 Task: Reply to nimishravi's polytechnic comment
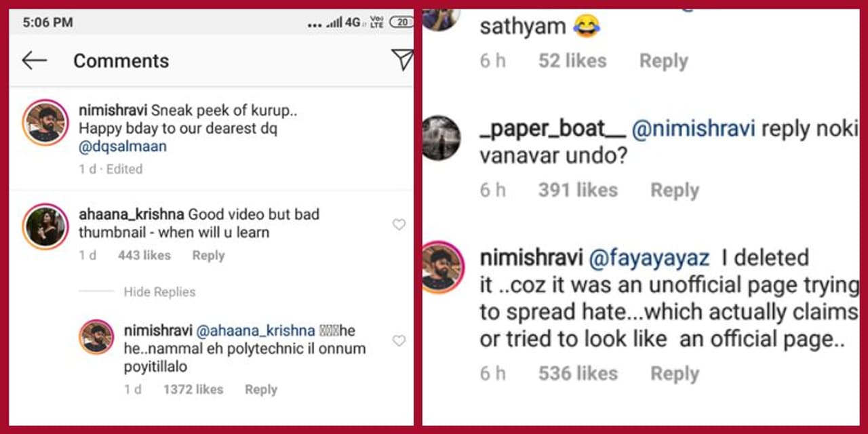[261, 389]
